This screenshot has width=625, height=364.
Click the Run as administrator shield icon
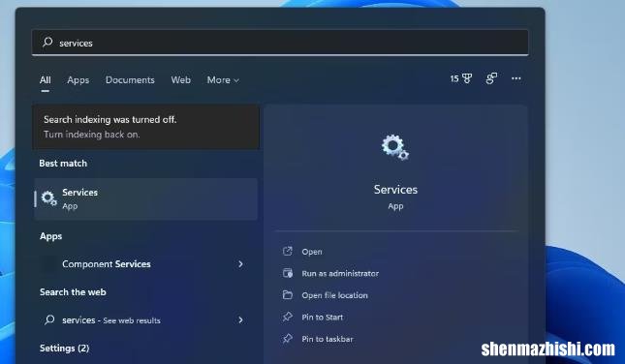pyautogui.click(x=288, y=273)
